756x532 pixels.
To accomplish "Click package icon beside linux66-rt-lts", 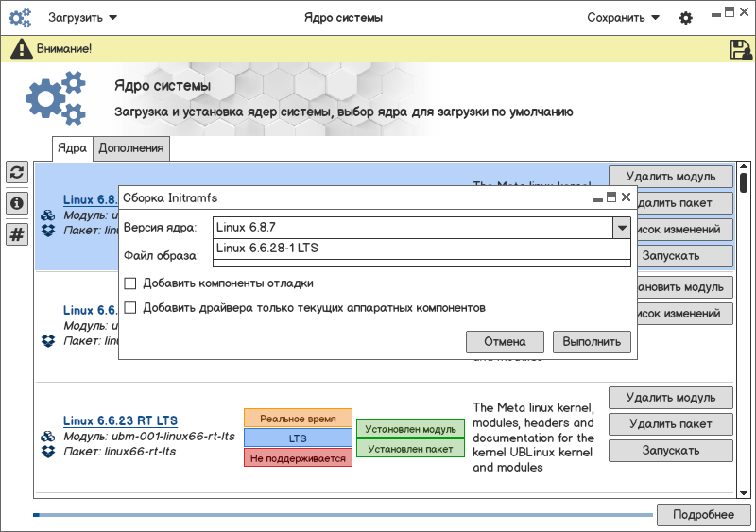I will pos(47,452).
